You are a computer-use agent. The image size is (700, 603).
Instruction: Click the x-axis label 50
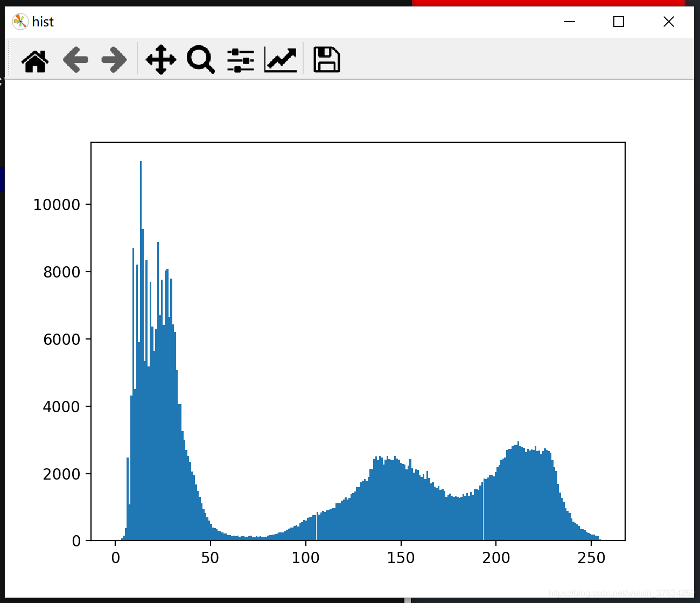coord(211,558)
